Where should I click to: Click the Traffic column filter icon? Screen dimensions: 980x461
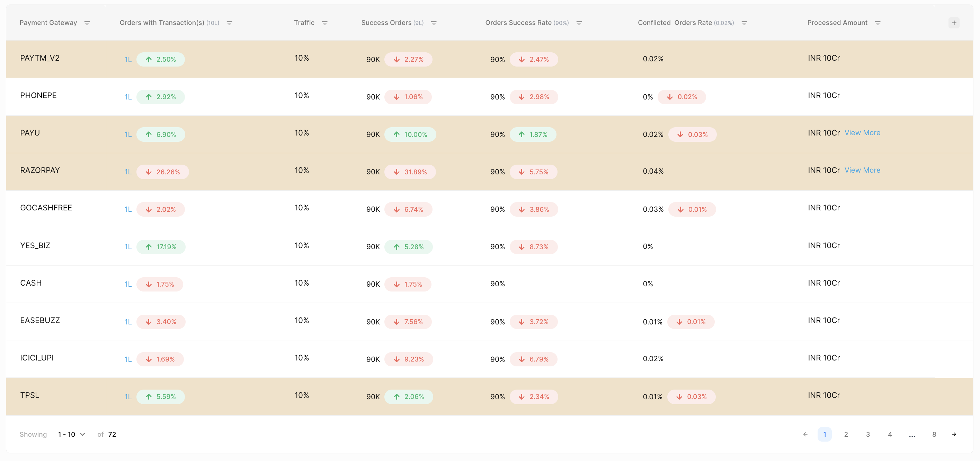tap(324, 23)
